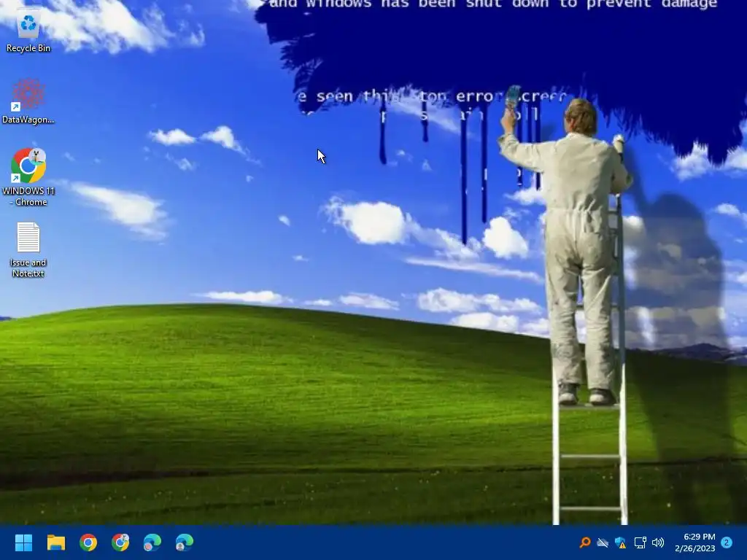Click the orange magnifier tray icon

(585, 542)
